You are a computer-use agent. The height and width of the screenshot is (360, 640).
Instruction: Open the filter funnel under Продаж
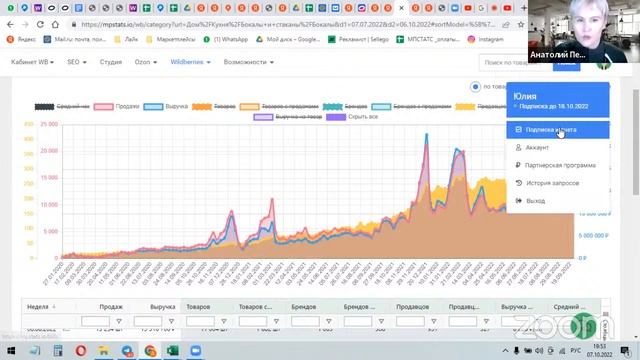(x=119, y=321)
